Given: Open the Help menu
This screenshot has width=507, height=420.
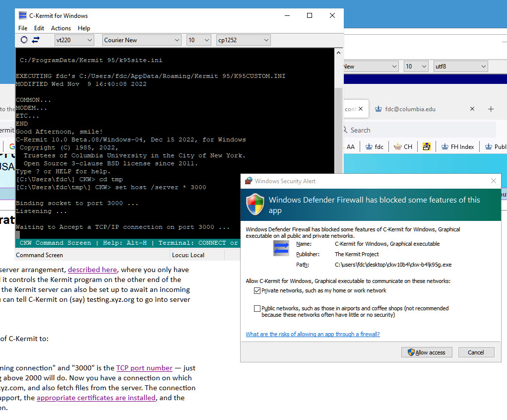Looking at the screenshot, I should pos(84,28).
